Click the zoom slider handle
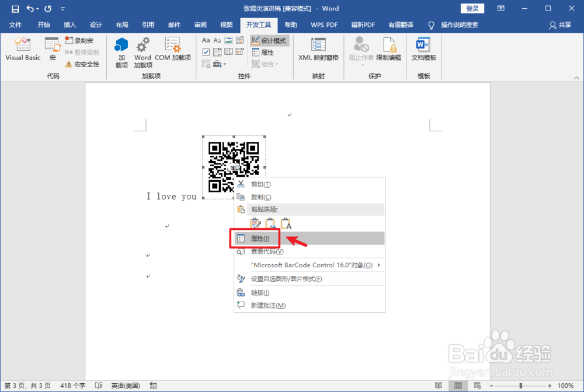The height and width of the screenshot is (392, 584). [521, 386]
